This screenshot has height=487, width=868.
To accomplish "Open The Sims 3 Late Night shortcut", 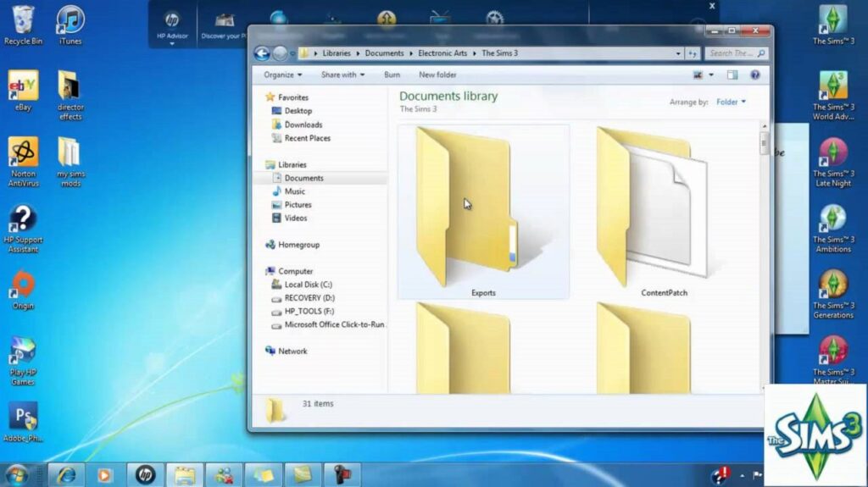I will click(833, 161).
